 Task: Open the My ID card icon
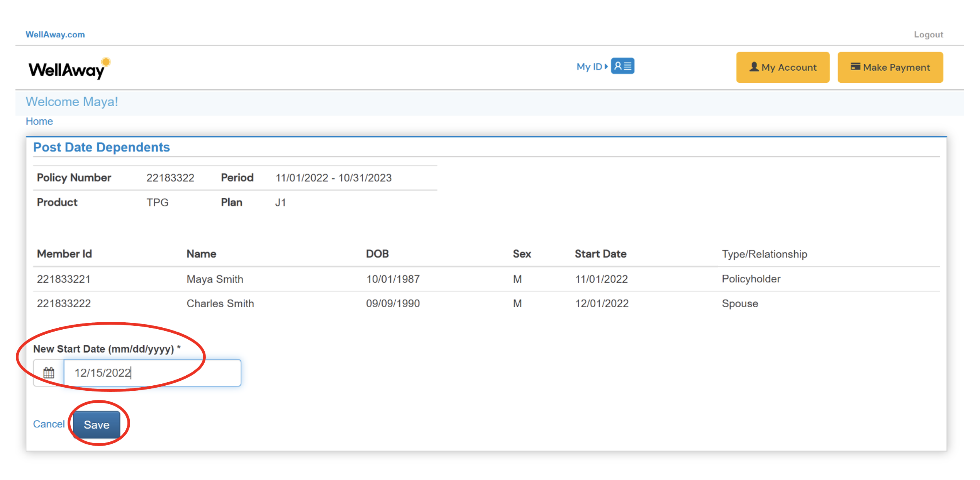tap(622, 66)
